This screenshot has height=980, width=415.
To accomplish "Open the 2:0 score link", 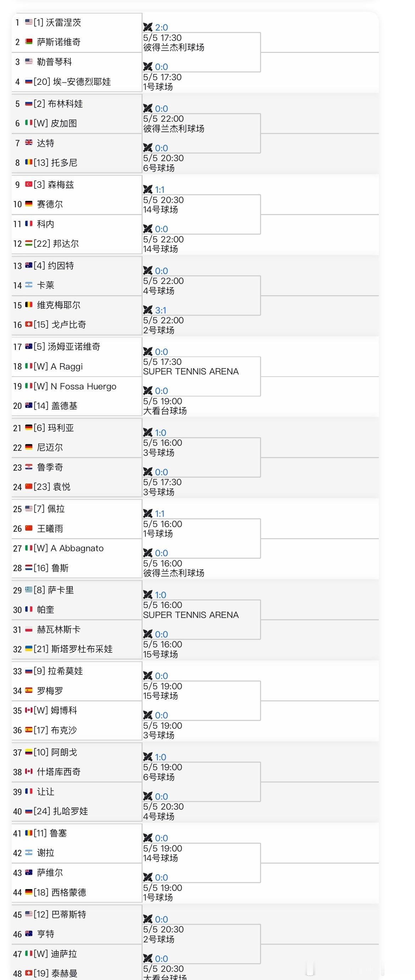I will 161,27.
